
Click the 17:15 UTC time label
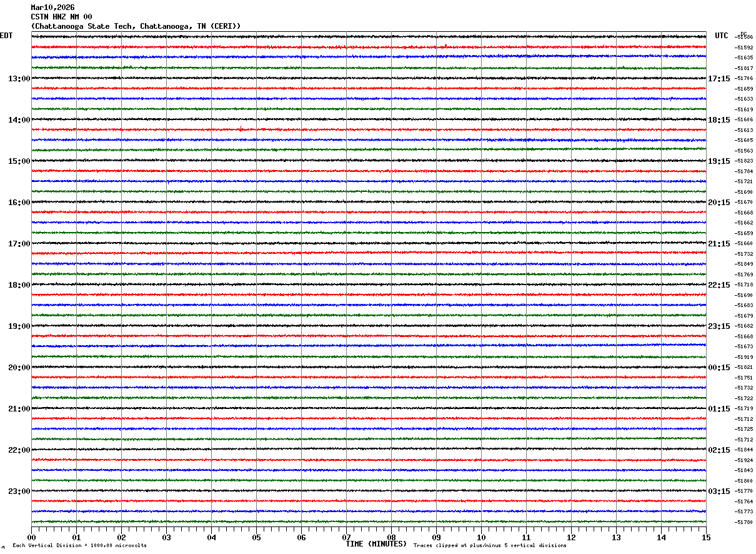(x=719, y=79)
